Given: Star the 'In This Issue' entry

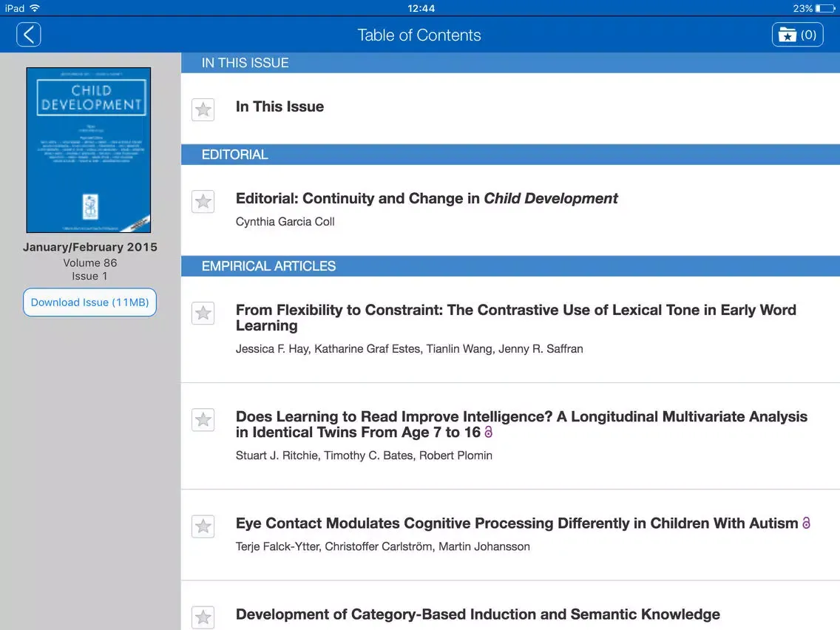Looking at the screenshot, I should pyautogui.click(x=203, y=110).
